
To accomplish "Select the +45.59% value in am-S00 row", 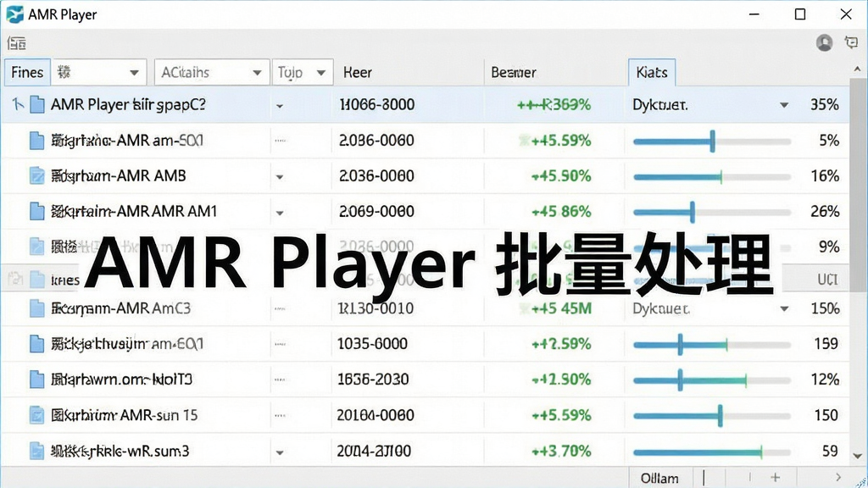I will click(x=561, y=141).
